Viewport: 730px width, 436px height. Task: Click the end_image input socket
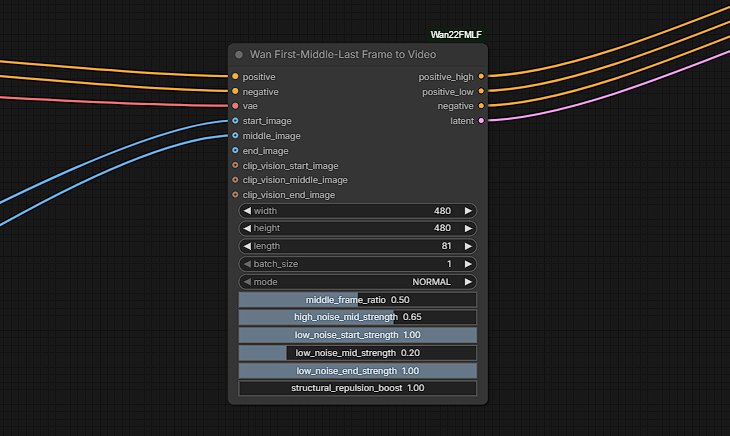(x=235, y=151)
